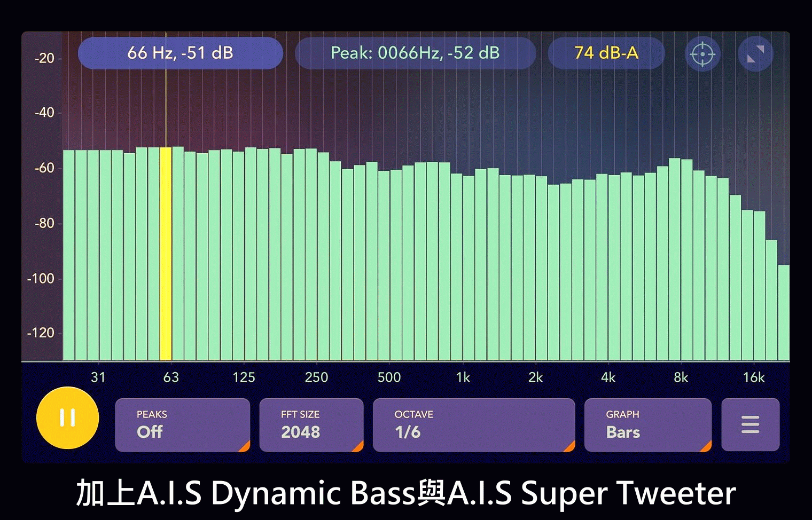Screen dimensions: 812x520
Task: Select the highlighted yellow 66 Hz bar
Action: click(x=166, y=254)
